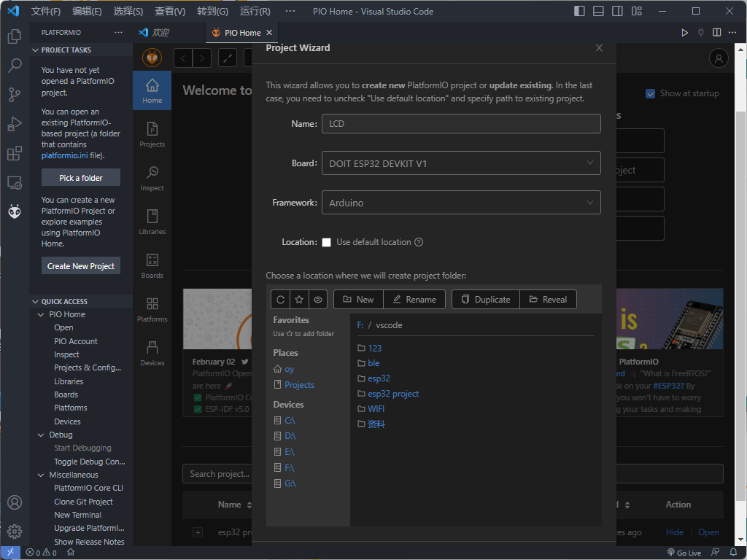The height and width of the screenshot is (560, 747).
Task: Open the 查看(V) menu
Action: pos(170,12)
